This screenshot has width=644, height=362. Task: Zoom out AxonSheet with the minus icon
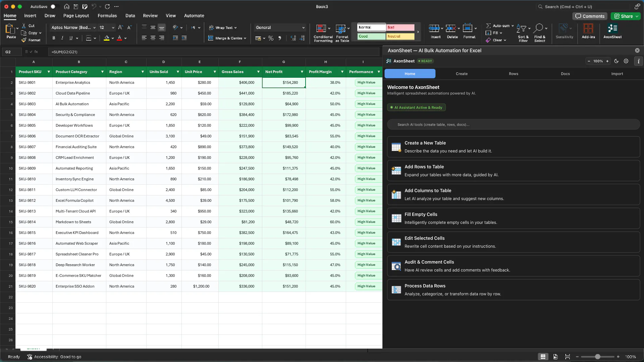pyautogui.click(x=589, y=61)
